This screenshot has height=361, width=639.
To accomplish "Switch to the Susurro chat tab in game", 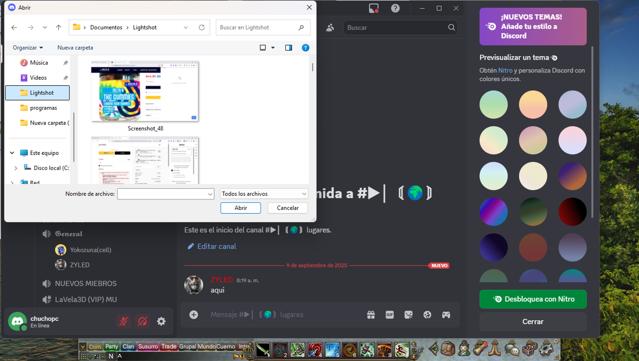I will 148,346.
